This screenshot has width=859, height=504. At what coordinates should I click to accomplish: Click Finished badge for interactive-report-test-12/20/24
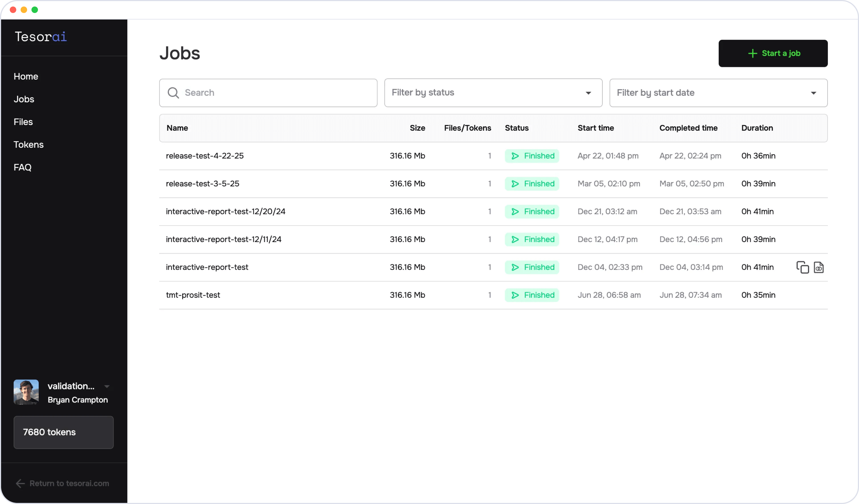click(532, 212)
